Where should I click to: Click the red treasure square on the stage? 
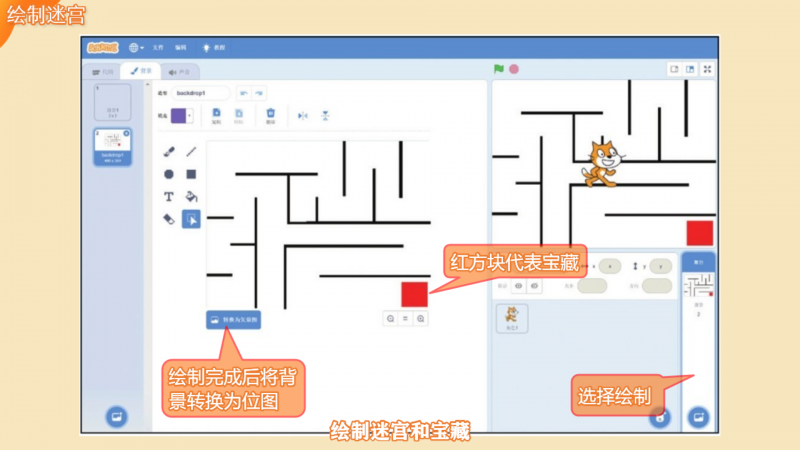coord(699,233)
